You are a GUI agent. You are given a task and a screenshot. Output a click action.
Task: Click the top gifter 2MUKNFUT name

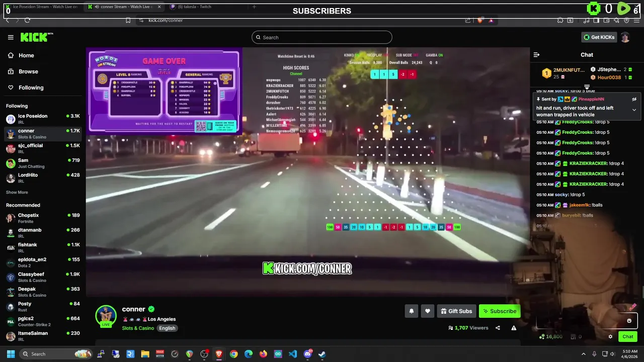point(569,70)
